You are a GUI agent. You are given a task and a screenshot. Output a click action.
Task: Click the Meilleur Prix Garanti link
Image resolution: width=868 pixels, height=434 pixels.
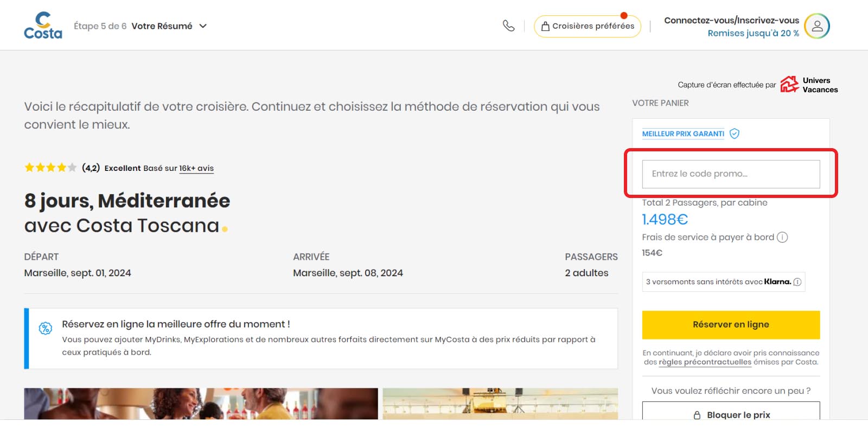pyautogui.click(x=683, y=133)
